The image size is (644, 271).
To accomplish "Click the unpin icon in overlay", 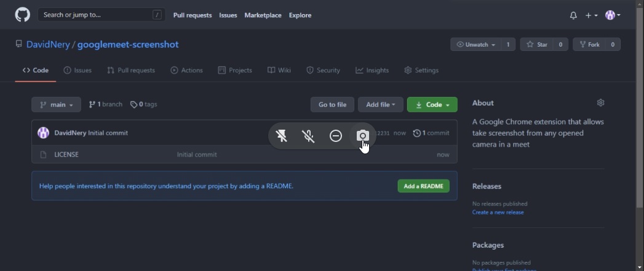I will coord(282,135).
